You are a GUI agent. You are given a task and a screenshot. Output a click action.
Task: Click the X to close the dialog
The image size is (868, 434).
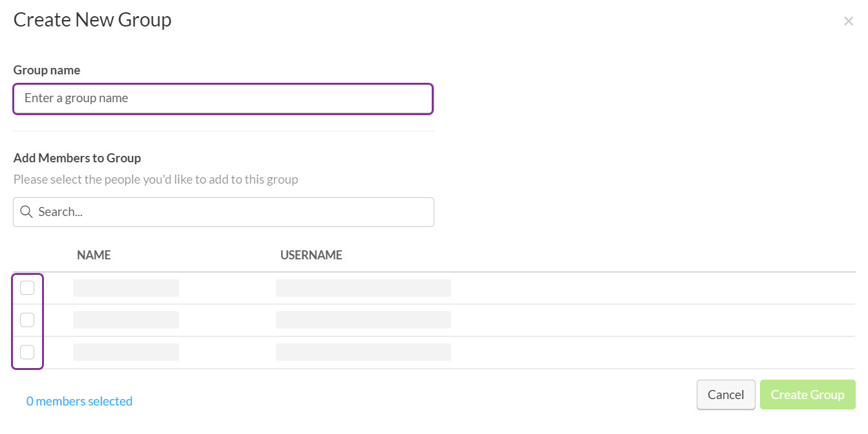(848, 20)
